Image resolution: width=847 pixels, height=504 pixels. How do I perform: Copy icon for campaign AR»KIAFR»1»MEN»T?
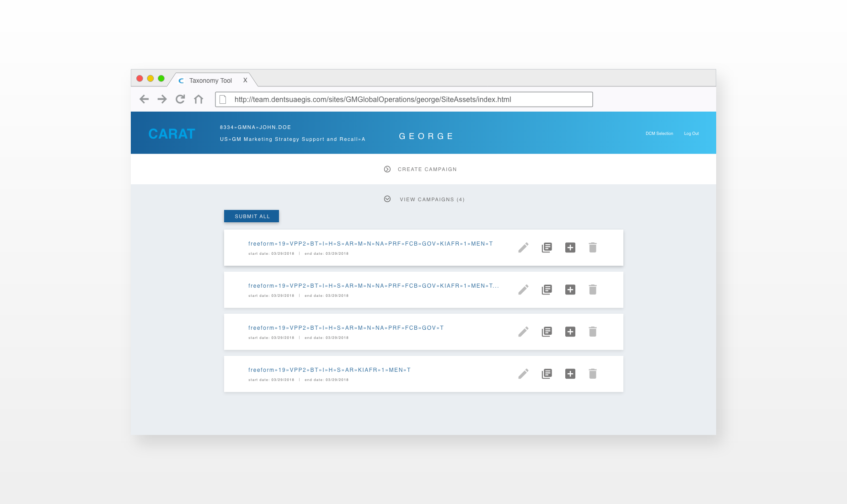pyautogui.click(x=547, y=374)
